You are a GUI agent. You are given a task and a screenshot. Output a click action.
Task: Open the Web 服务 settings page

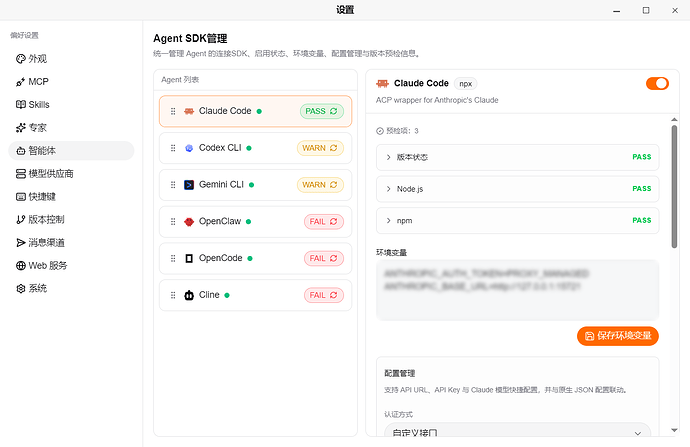[x=71, y=266]
